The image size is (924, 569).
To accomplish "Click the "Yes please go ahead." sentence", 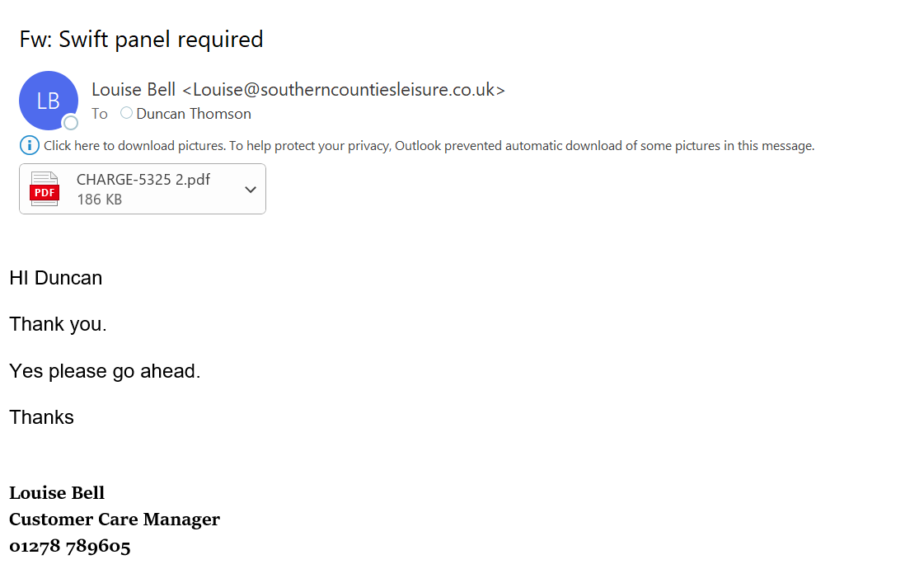I will point(105,371).
